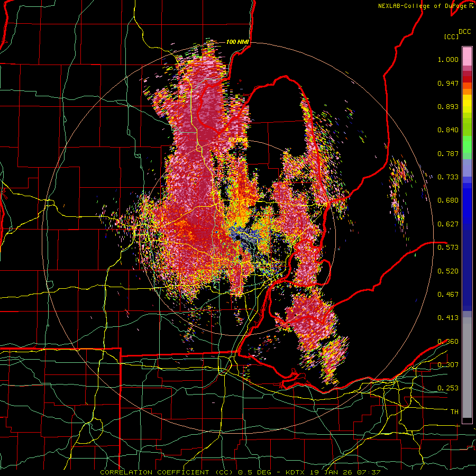Click the KDTX station identifier in caption

pyautogui.click(x=295, y=472)
